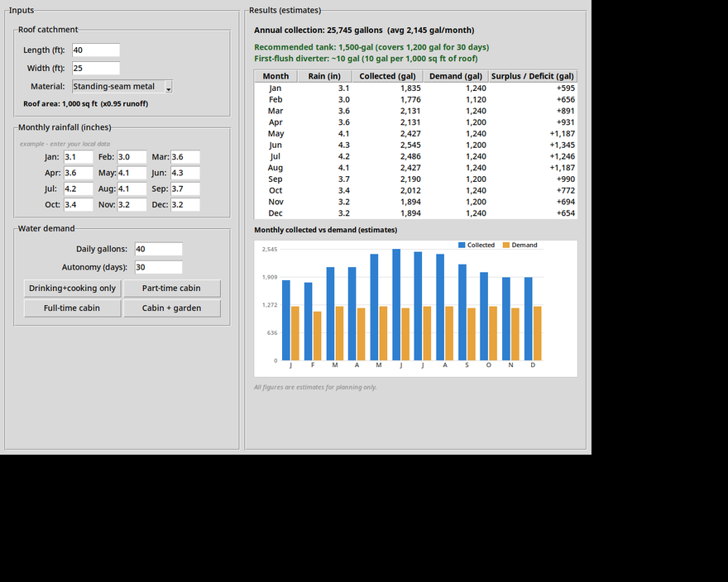This screenshot has width=728, height=582.
Task: Click Feb demand value 1,120
Action: [x=477, y=99]
